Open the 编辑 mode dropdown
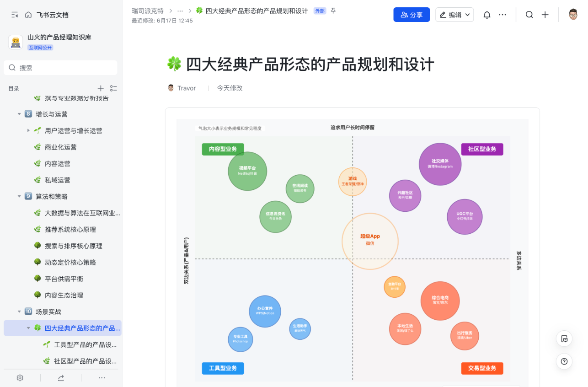Viewport: 588px width, 387px height. pos(454,14)
